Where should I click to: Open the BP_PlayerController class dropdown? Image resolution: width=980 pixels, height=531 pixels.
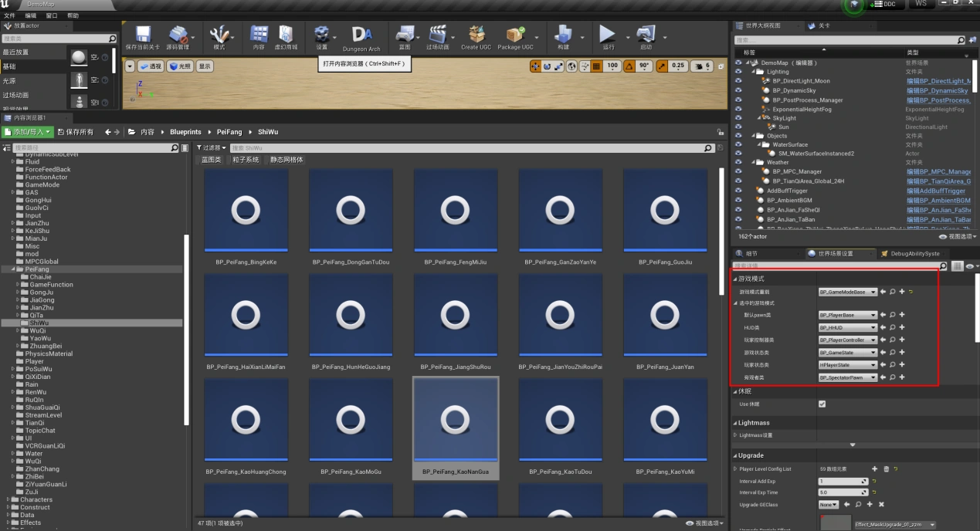848,340
